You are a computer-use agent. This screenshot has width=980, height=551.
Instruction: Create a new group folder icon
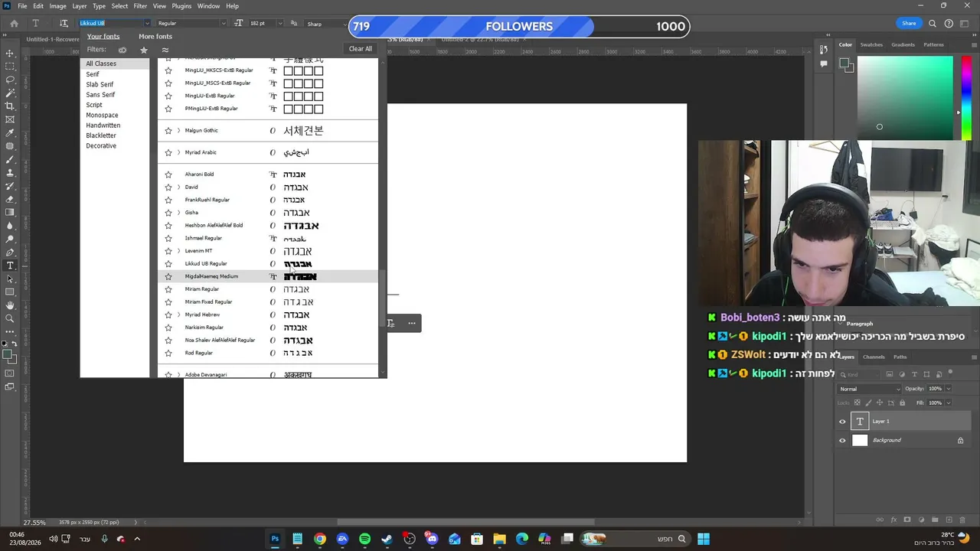936,520
